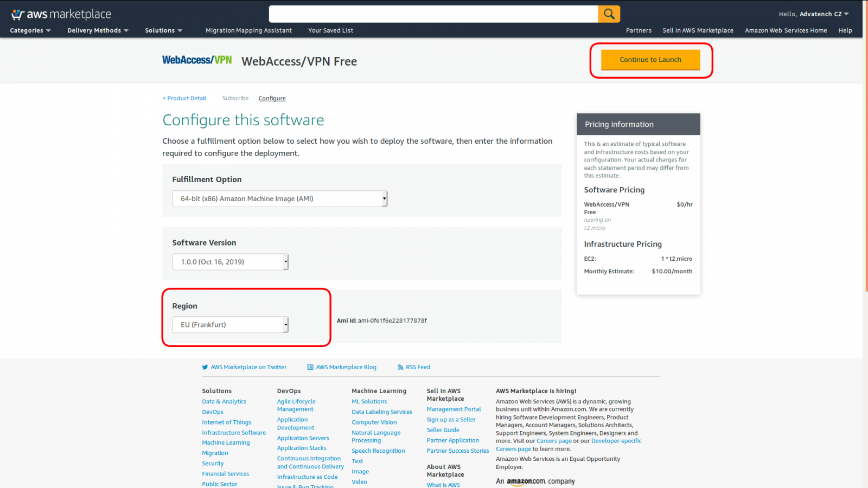Click the WebAccess/VPN product logo

(x=197, y=60)
